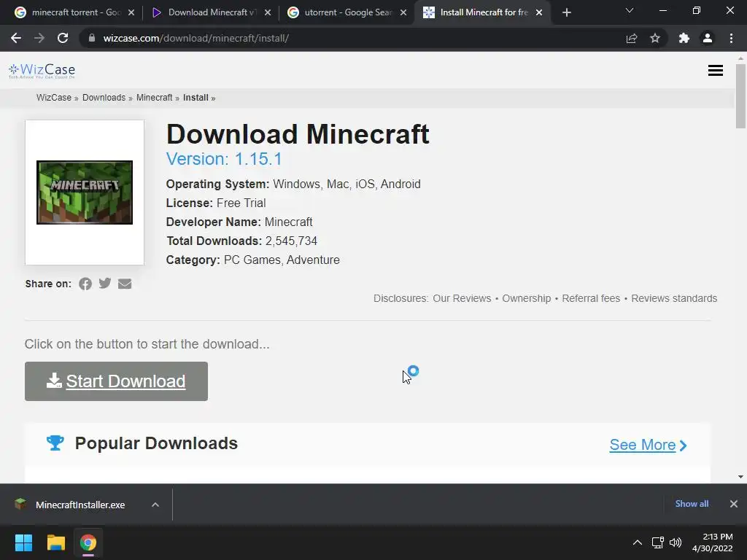Bookmark this page with the star icon

tap(655, 38)
